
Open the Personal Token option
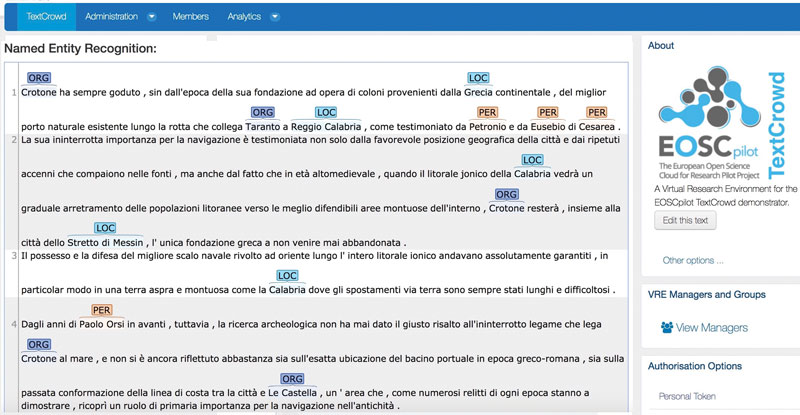[687, 396]
